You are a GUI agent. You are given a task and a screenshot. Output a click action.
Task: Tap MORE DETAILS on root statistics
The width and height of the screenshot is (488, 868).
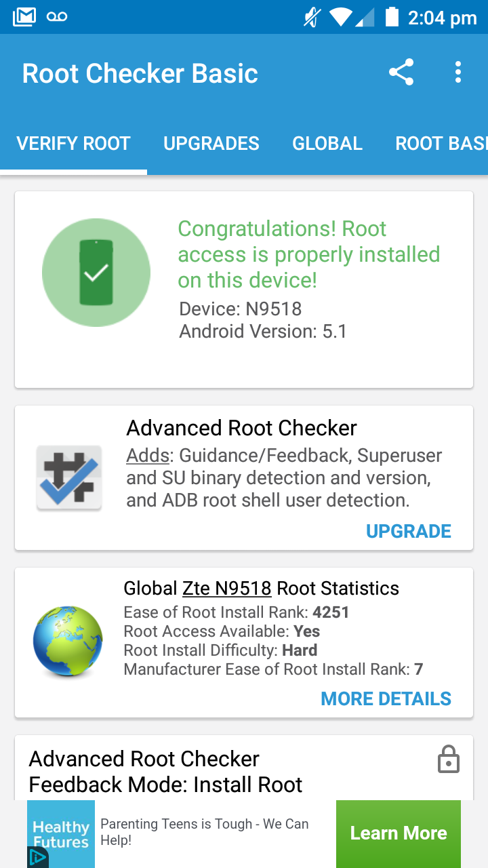tap(386, 699)
